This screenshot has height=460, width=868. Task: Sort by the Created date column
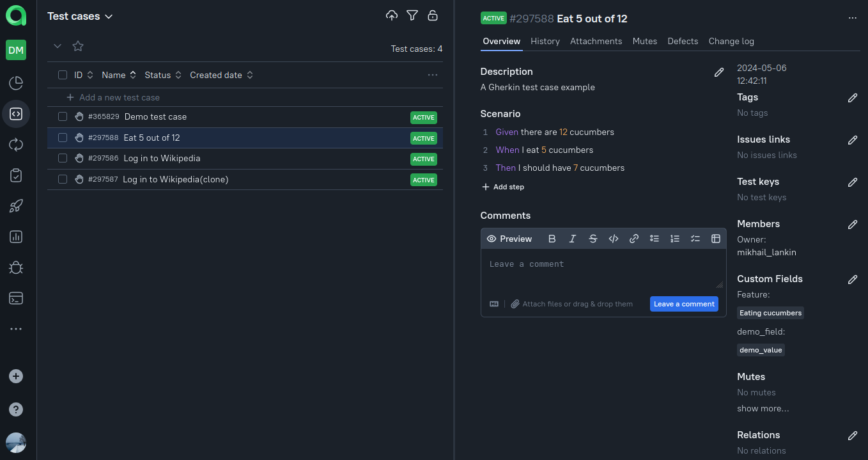(221, 75)
